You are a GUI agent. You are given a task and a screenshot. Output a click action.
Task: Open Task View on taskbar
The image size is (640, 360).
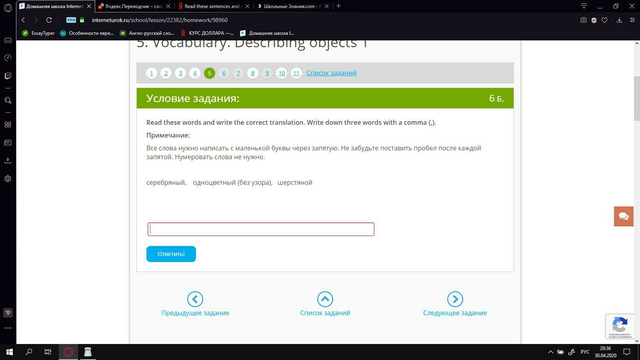[48, 352]
